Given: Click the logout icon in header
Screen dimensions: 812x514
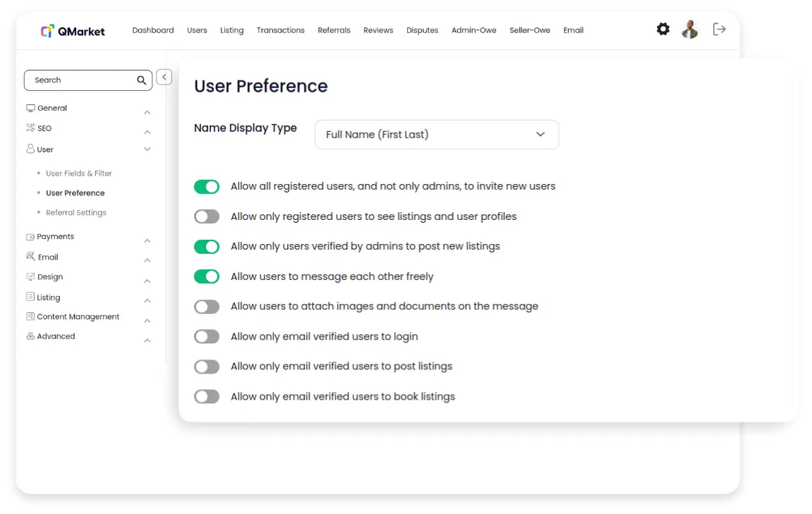Looking at the screenshot, I should pyautogui.click(x=719, y=30).
